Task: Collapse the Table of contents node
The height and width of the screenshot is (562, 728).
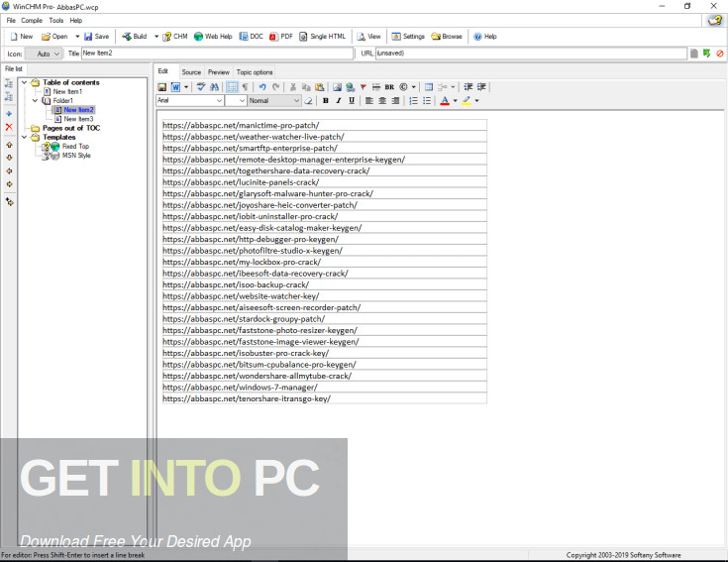Action: click(x=24, y=82)
